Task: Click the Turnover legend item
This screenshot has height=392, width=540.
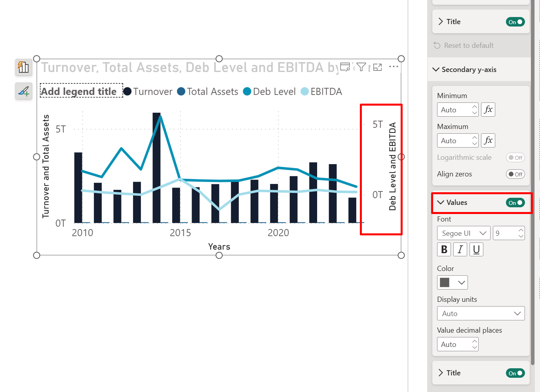Action: 148,91
